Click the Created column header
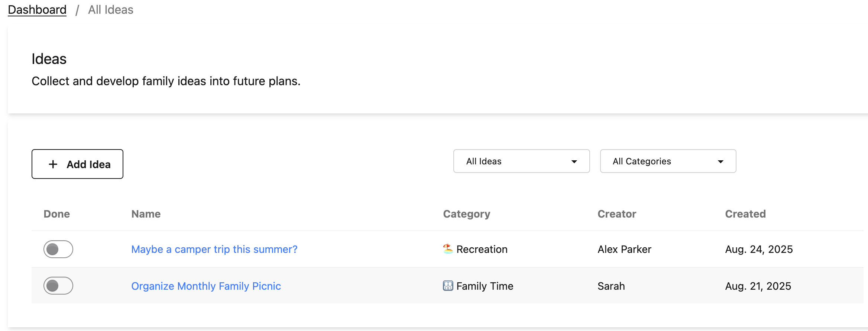 pyautogui.click(x=745, y=214)
